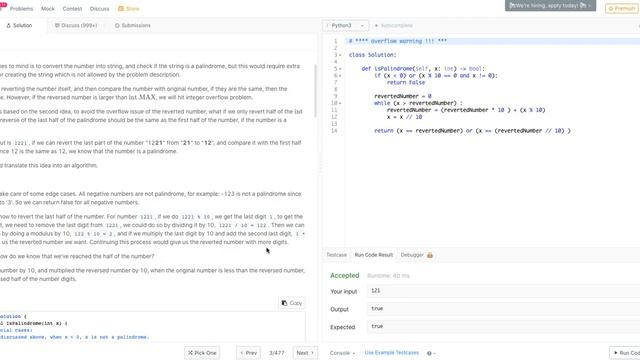Image resolution: width=640 pixels, height=360 pixels.
Task: Click the Premium button
Action: [x=622, y=8]
